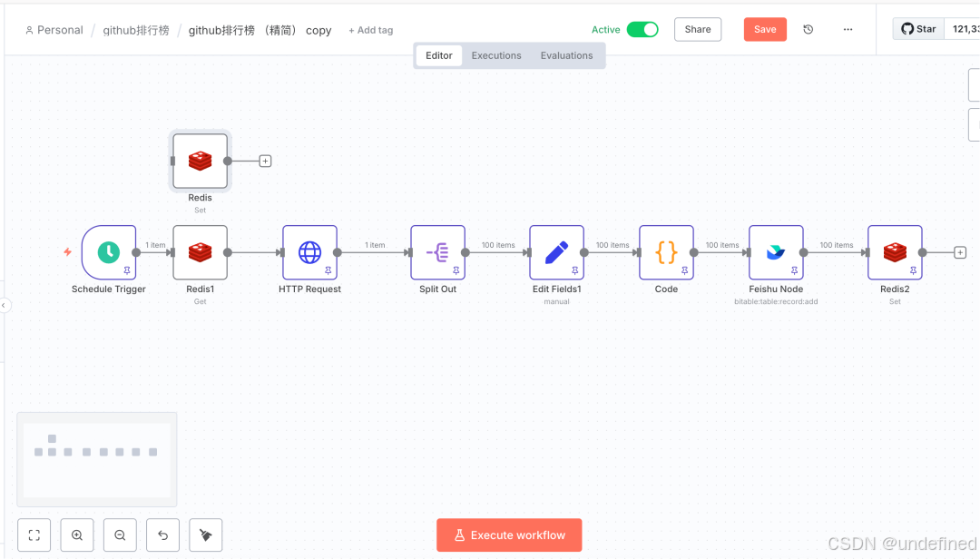Screen dimensions: 980x559
Task: Add a node after Redis2
Action: tap(960, 252)
